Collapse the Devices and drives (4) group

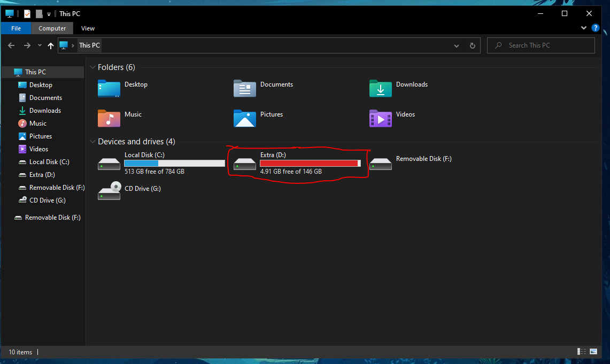coord(92,142)
